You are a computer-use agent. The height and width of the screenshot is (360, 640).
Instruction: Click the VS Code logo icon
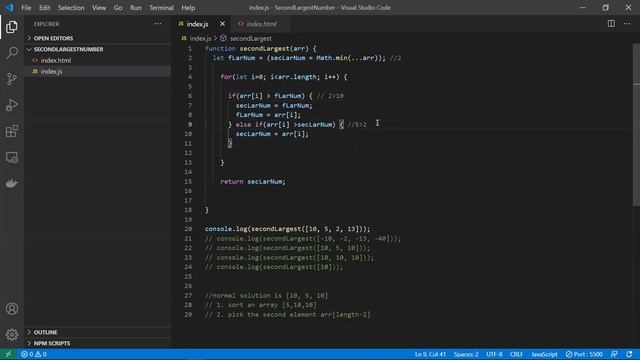[x=9, y=7]
